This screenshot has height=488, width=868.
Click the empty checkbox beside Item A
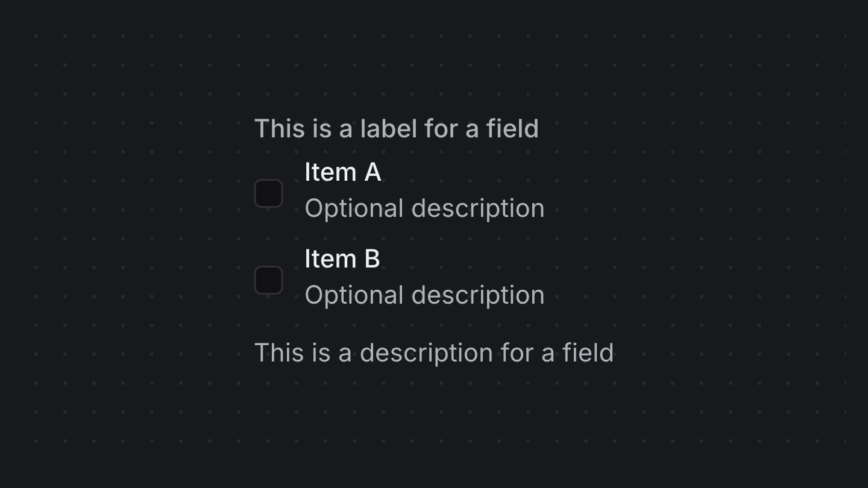pyautogui.click(x=268, y=193)
